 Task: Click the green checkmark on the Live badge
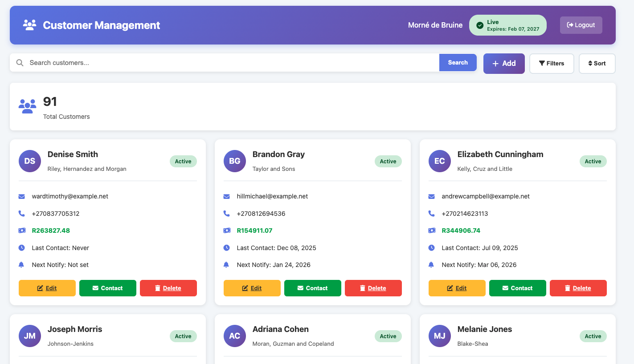[x=480, y=25]
